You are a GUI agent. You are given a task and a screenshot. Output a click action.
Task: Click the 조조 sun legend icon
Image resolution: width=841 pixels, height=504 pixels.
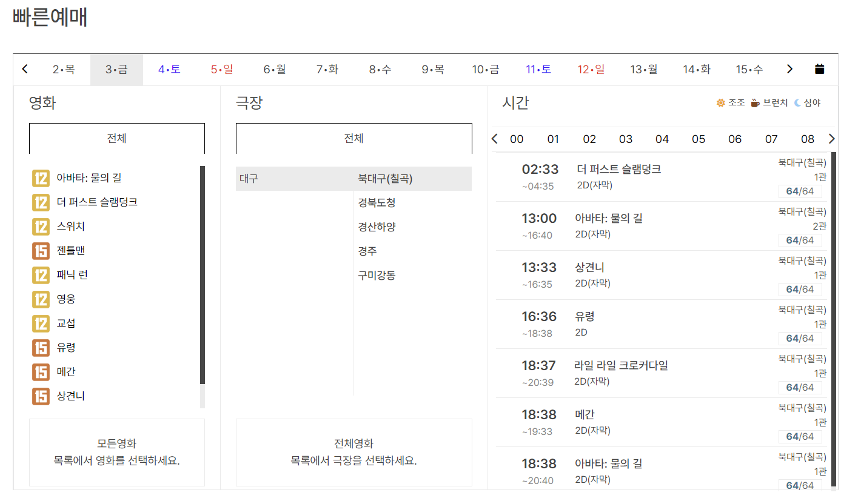pyautogui.click(x=720, y=103)
